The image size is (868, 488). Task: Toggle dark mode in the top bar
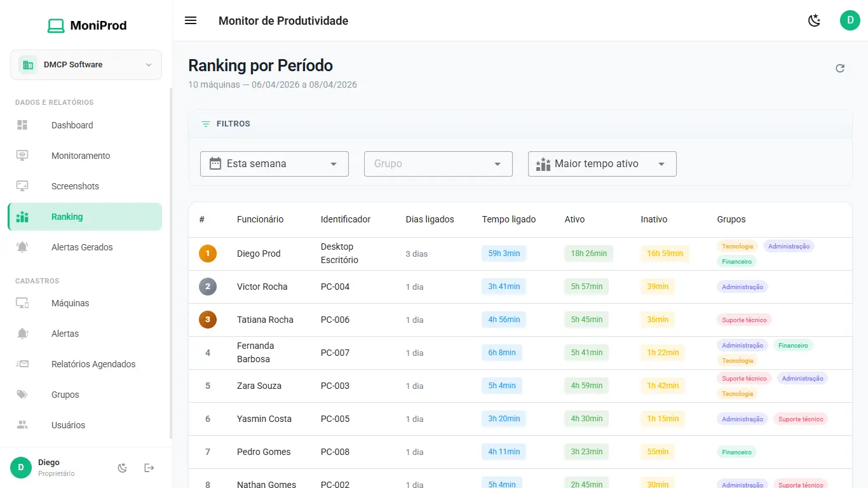pyautogui.click(x=814, y=20)
